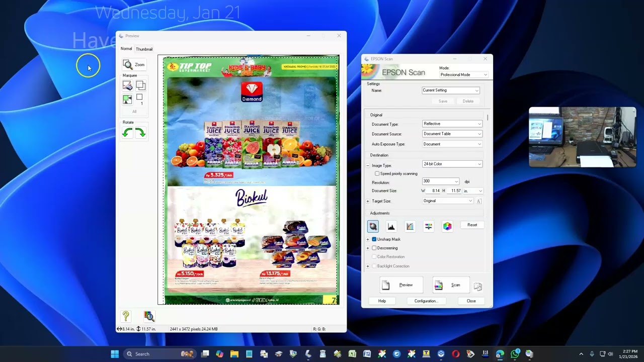Click the Close button at EPSON Scan bottom
The height and width of the screenshot is (362, 644).
pos(471,301)
